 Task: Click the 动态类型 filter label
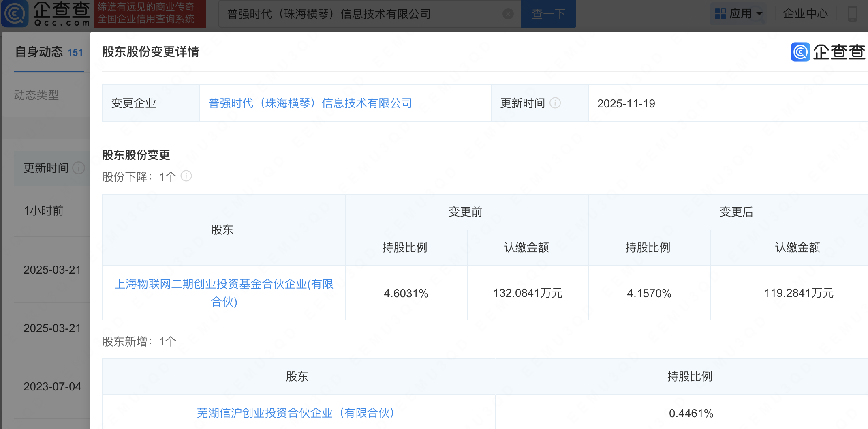click(36, 95)
